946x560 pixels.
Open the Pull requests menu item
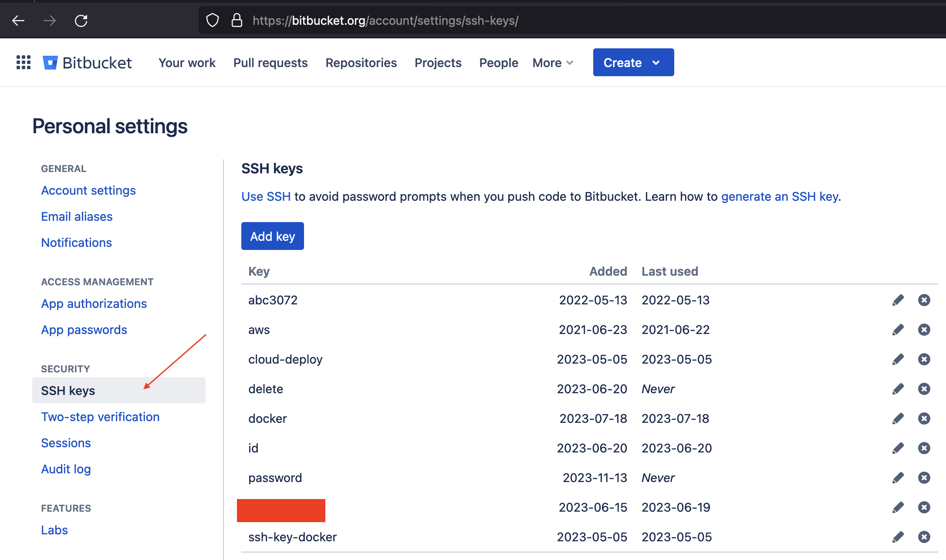click(x=270, y=63)
